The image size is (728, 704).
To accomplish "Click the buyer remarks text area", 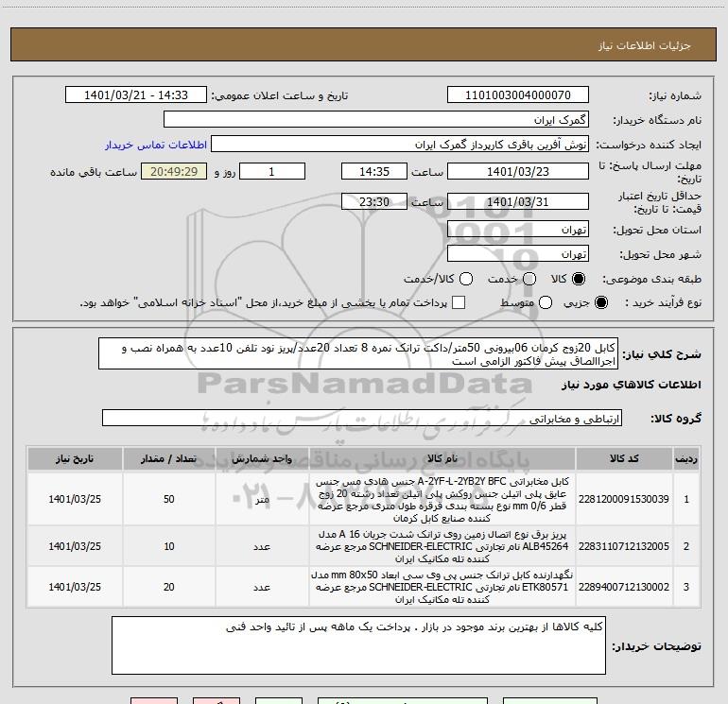I will 358,645.
